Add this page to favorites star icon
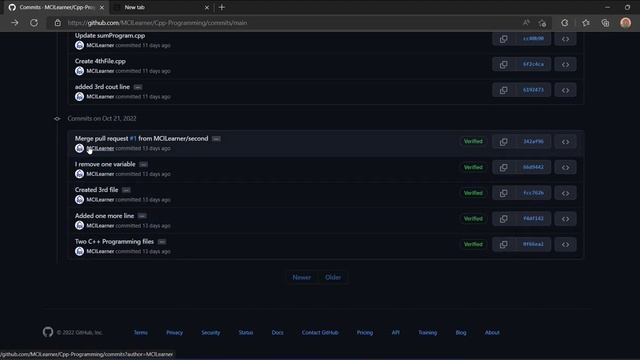This screenshot has height=360, width=640. click(x=542, y=23)
